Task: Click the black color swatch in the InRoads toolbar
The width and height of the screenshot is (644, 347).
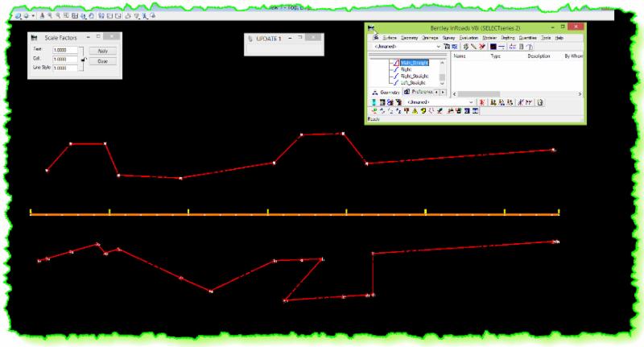Action: coord(493,47)
